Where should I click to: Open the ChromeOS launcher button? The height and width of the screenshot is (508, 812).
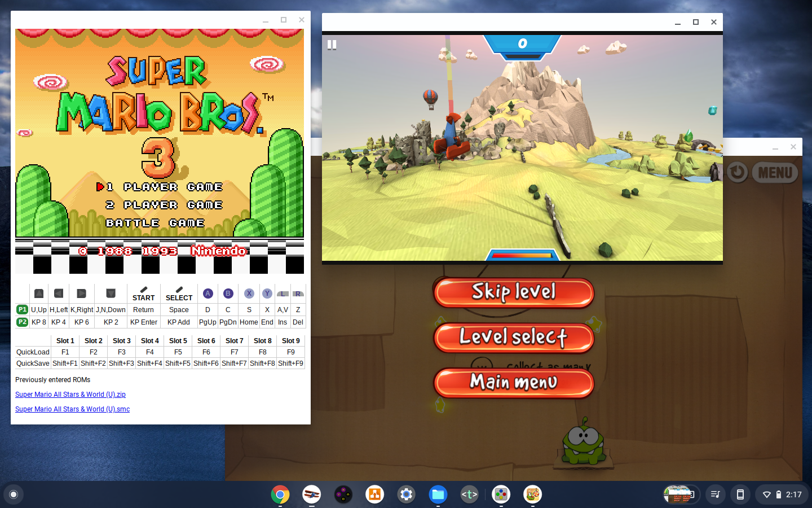pyautogui.click(x=14, y=494)
